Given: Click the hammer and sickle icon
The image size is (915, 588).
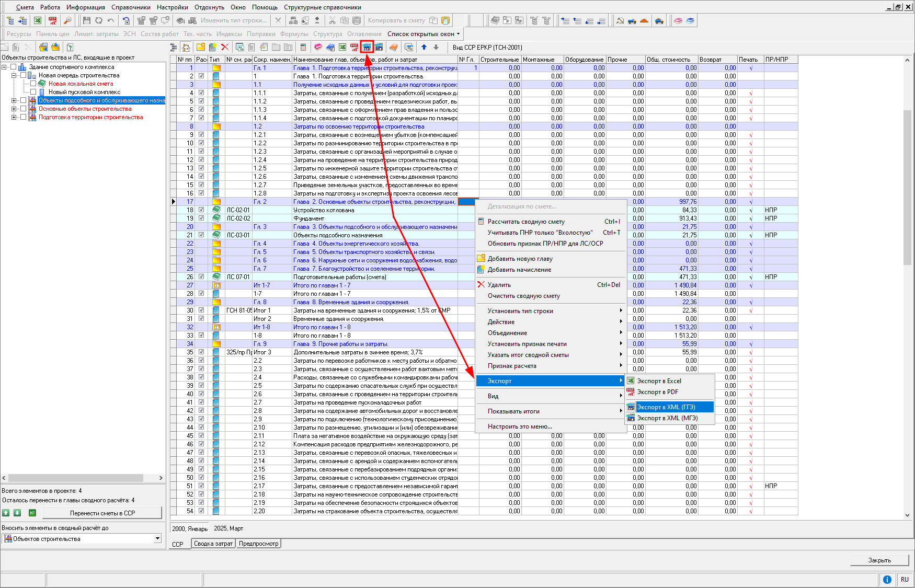Looking at the screenshot, I should tap(620, 20).
